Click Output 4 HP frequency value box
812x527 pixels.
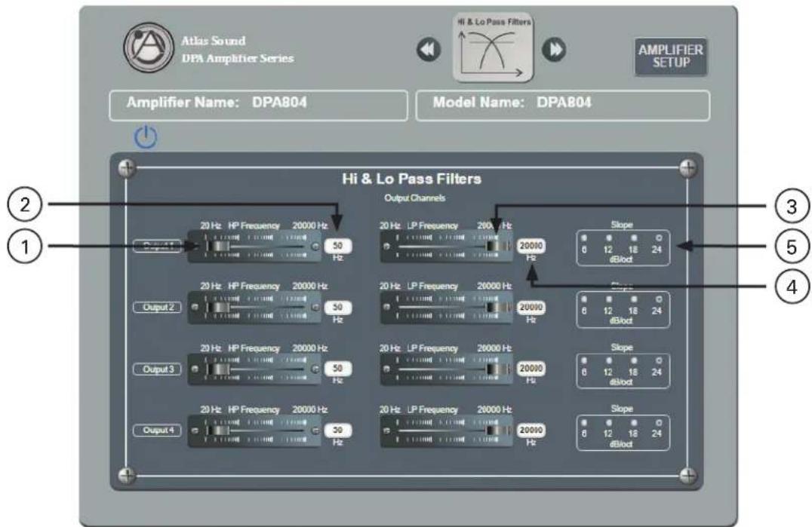click(337, 430)
